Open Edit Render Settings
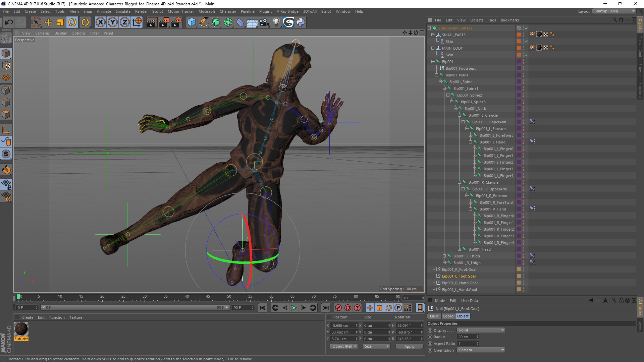 176,22
